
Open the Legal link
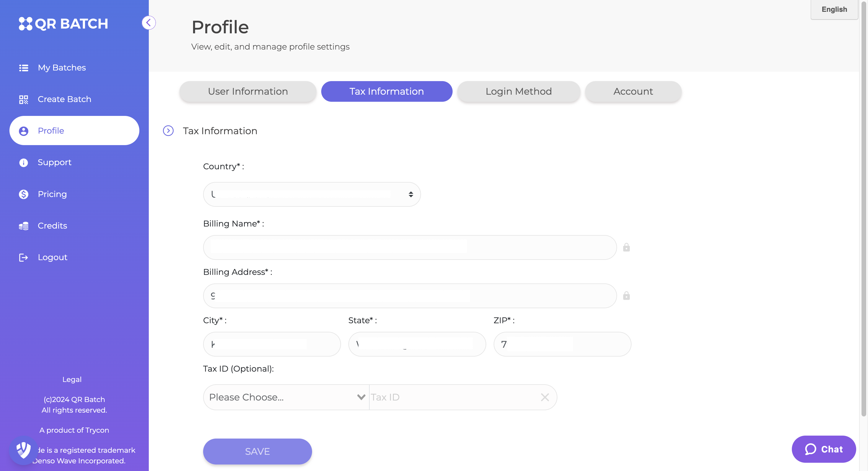click(x=72, y=380)
